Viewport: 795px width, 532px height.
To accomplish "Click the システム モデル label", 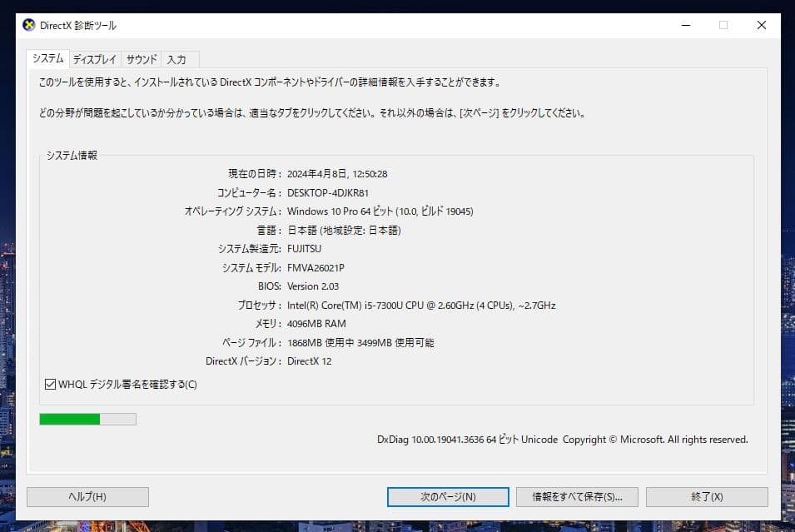I will click(x=251, y=268).
